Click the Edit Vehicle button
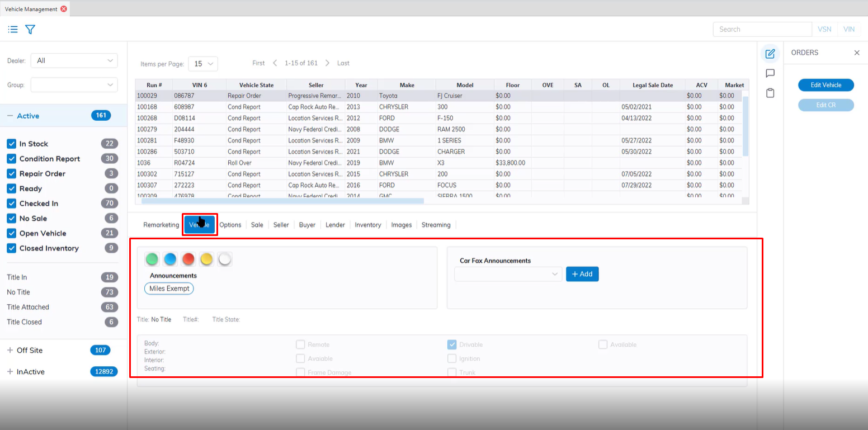This screenshot has width=868, height=430. point(825,85)
